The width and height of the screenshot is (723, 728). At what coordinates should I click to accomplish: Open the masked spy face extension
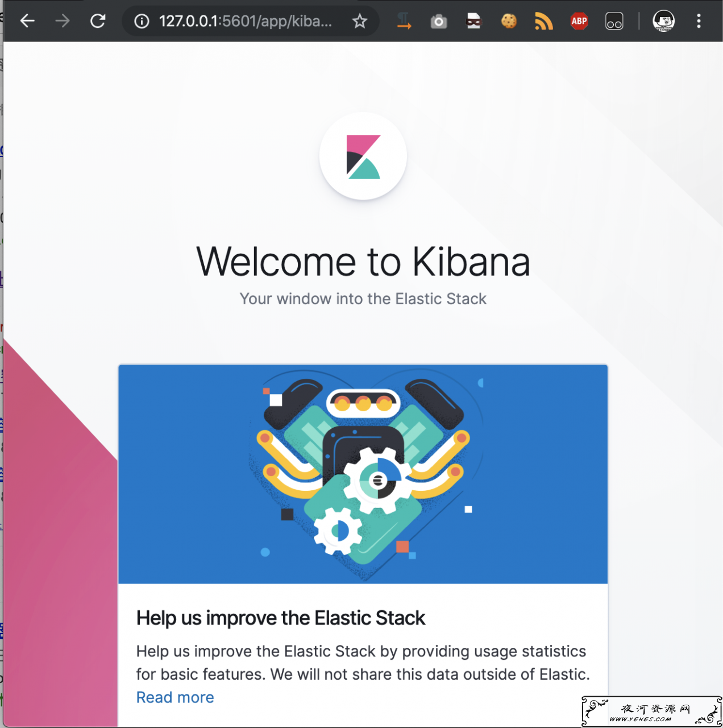(x=473, y=22)
